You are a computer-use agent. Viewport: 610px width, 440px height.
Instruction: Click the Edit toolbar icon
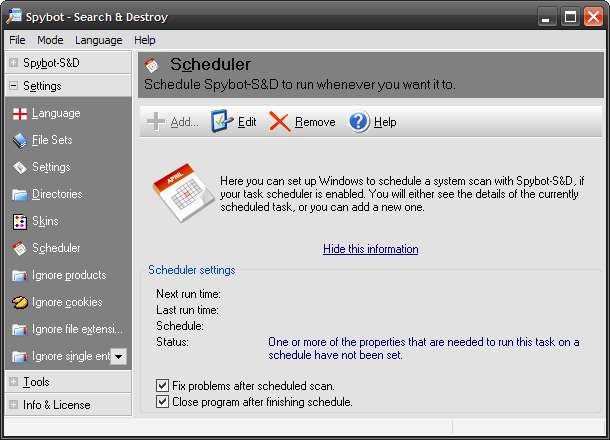coord(222,122)
